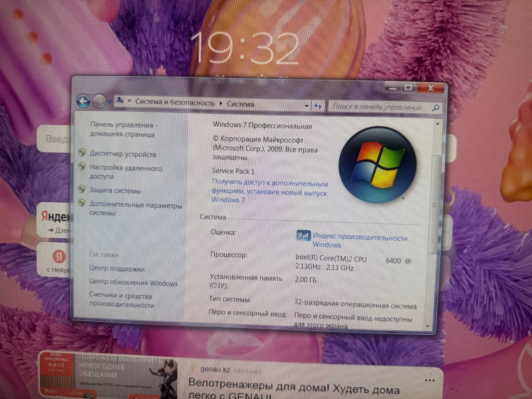Click shield icon beside 'Диспетчер устройств'
The height and width of the screenshot is (399, 532).
coord(82,152)
